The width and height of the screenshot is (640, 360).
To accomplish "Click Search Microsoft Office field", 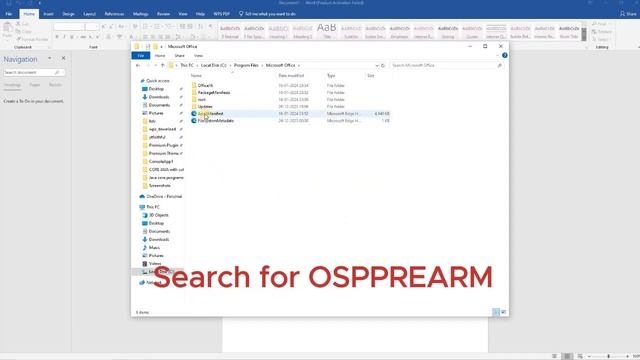I will point(447,65).
